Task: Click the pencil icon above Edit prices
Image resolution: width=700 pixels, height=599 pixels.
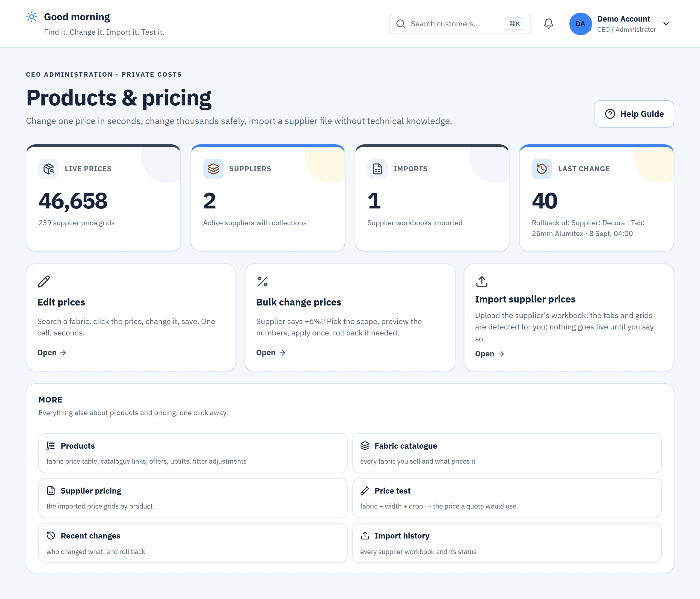Action: tap(44, 281)
